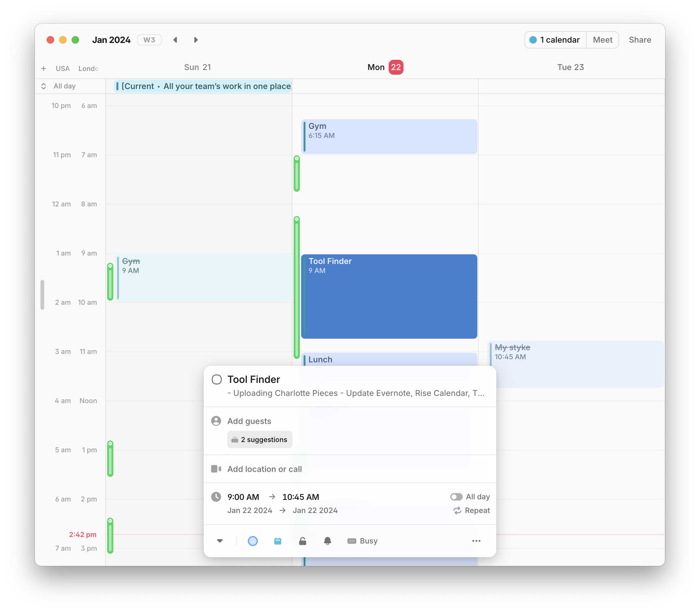Click the Share button
Screen dimensions: 700x612
(640, 40)
